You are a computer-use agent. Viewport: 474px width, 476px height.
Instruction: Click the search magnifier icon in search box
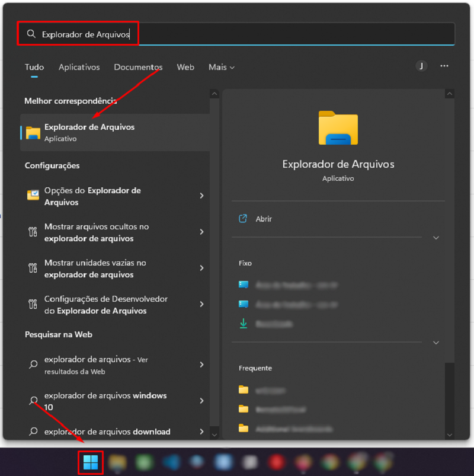(x=31, y=34)
